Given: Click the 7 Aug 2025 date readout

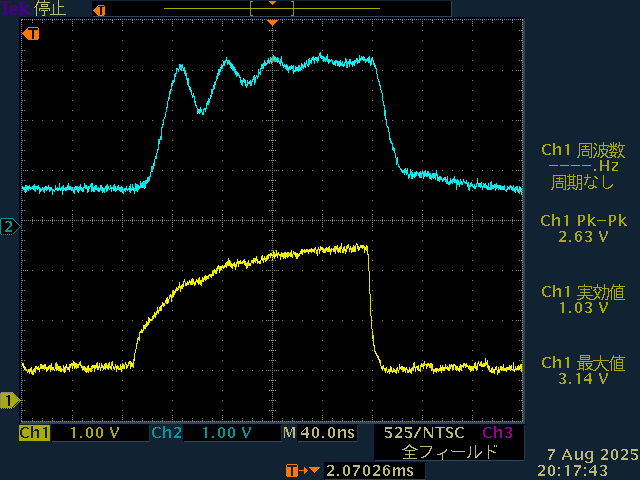Looking at the screenshot, I should (x=593, y=454).
